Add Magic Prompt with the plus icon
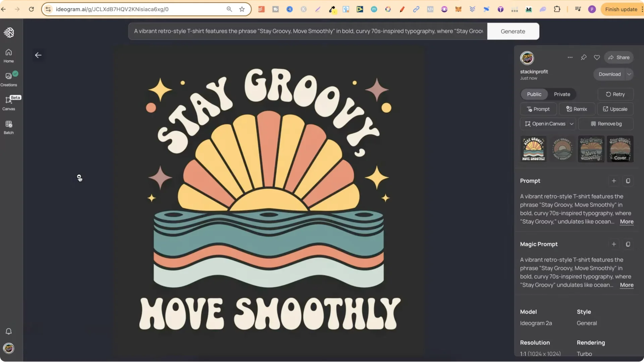The height and width of the screenshot is (362, 644). coord(614,244)
